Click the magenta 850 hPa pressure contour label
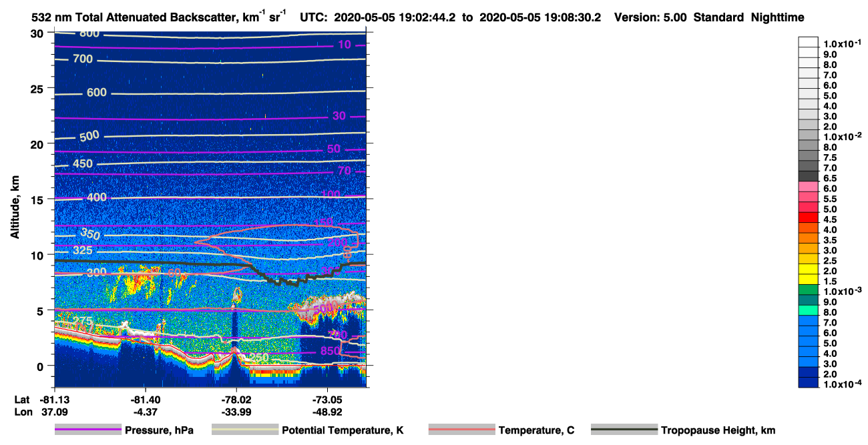The height and width of the screenshot is (445, 868). pyautogui.click(x=331, y=351)
